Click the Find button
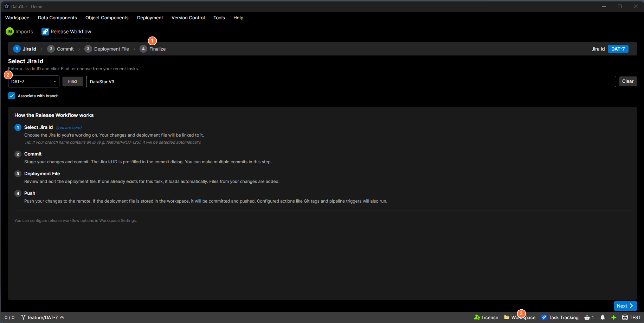The height and width of the screenshot is (323, 644). pos(72,81)
